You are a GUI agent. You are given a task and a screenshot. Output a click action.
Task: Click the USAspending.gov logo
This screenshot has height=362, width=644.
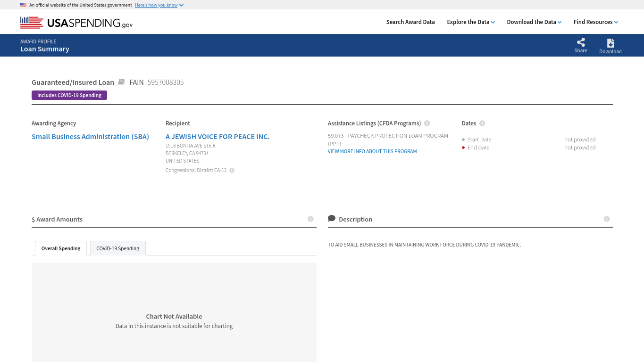click(76, 23)
